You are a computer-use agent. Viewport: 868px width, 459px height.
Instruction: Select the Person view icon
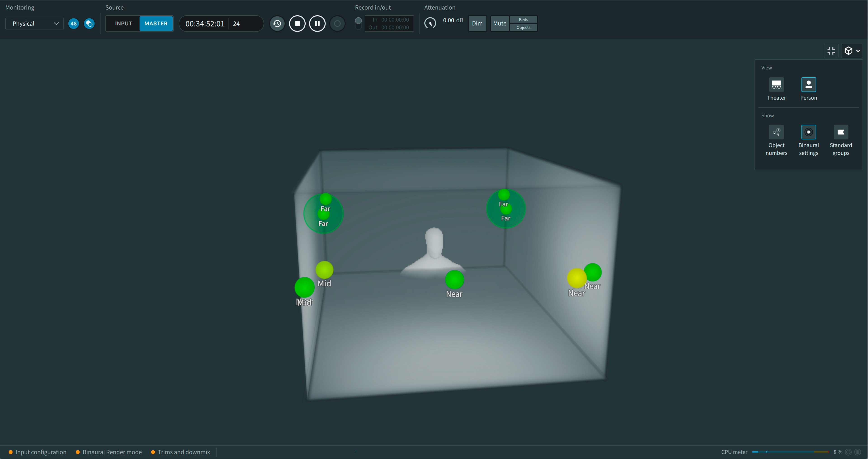[x=808, y=85]
